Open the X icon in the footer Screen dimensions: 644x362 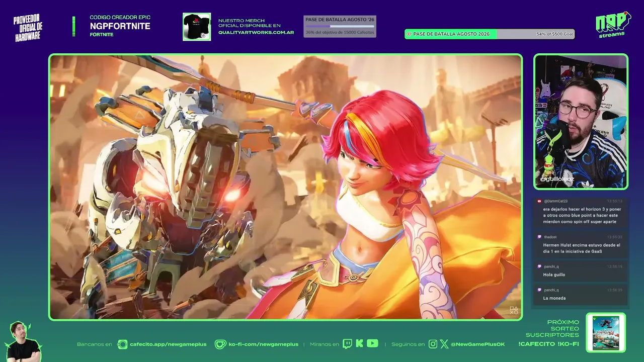(x=444, y=344)
